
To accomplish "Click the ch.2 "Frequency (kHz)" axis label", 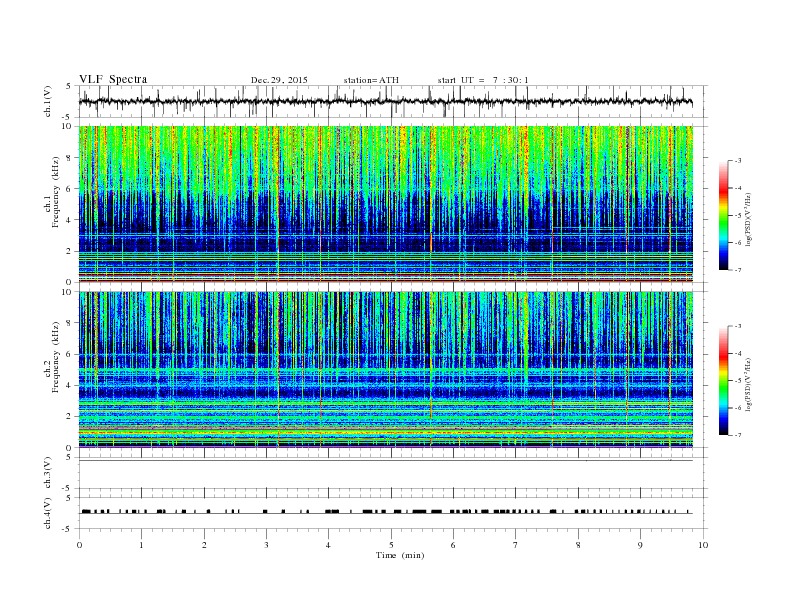I will click(55, 357).
